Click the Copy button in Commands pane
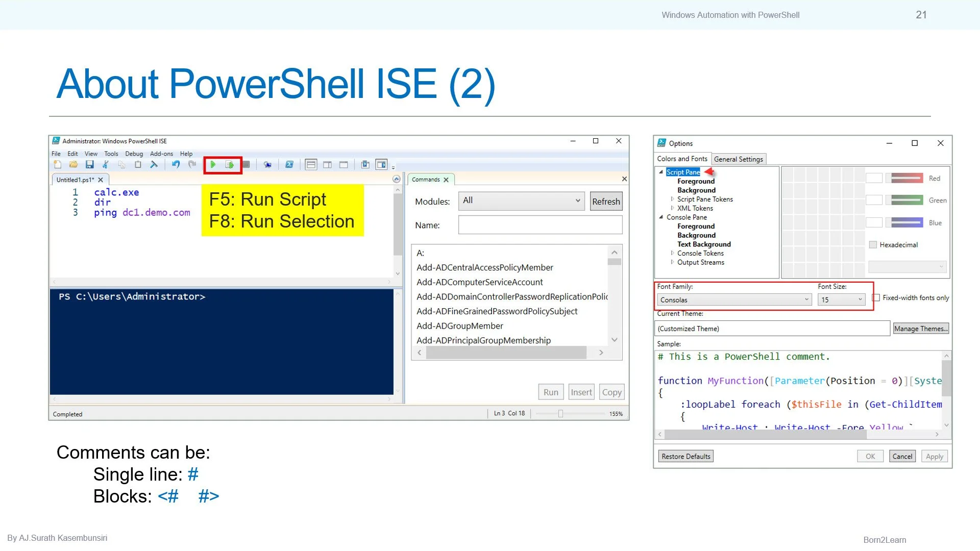 pos(611,392)
